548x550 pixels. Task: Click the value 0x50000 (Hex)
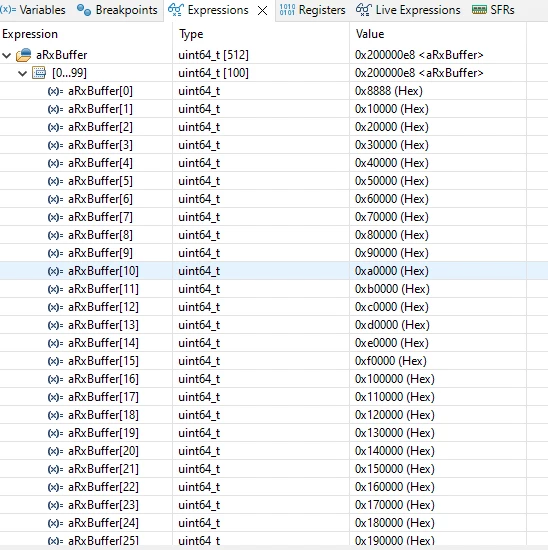click(x=392, y=181)
